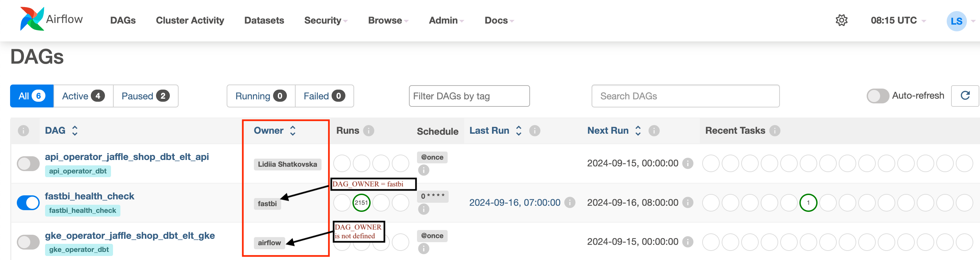Click owner badge Lidiia Shatkovska

(x=288, y=164)
